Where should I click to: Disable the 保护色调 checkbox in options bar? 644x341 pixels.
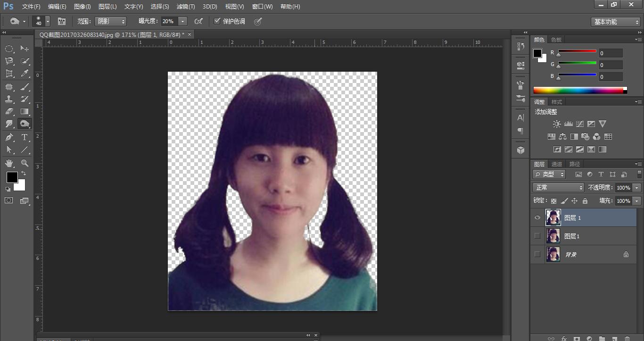point(217,21)
